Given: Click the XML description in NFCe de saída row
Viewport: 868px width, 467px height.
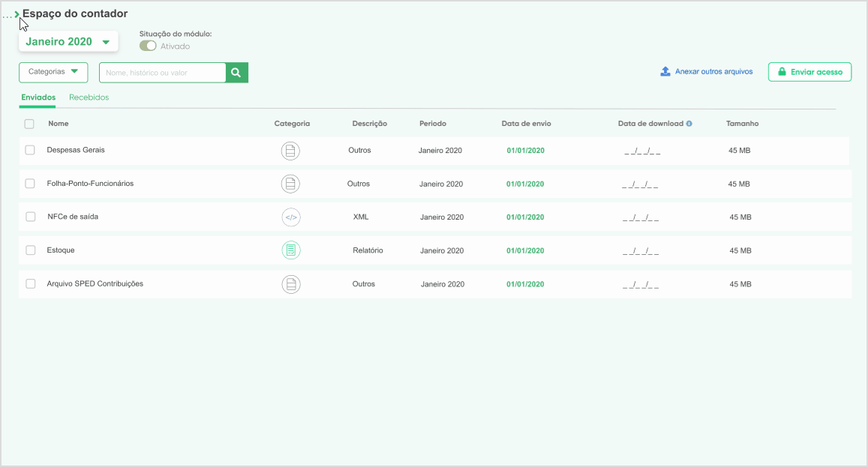Looking at the screenshot, I should (x=361, y=217).
